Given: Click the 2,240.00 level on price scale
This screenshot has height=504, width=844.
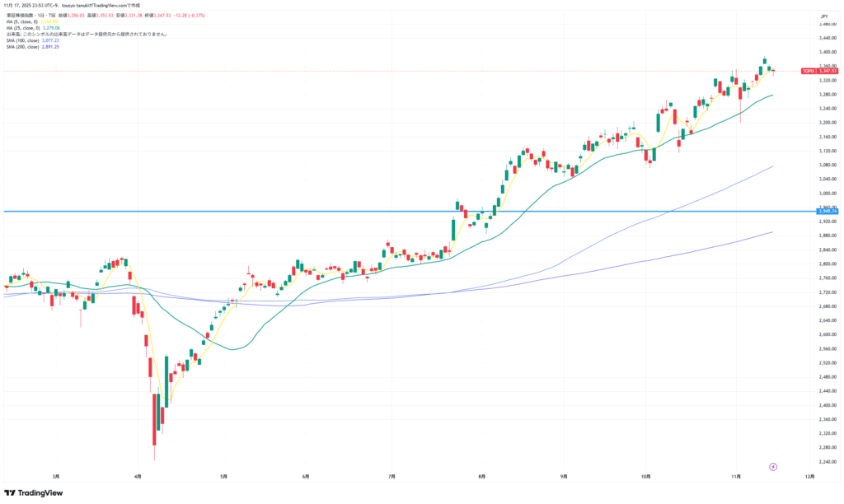Looking at the screenshot, I should pos(828,461).
